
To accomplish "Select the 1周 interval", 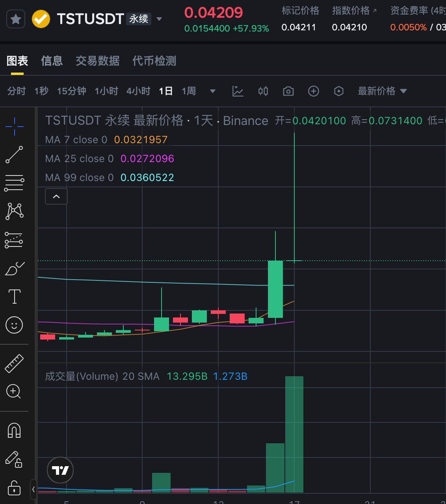I will pos(188,91).
